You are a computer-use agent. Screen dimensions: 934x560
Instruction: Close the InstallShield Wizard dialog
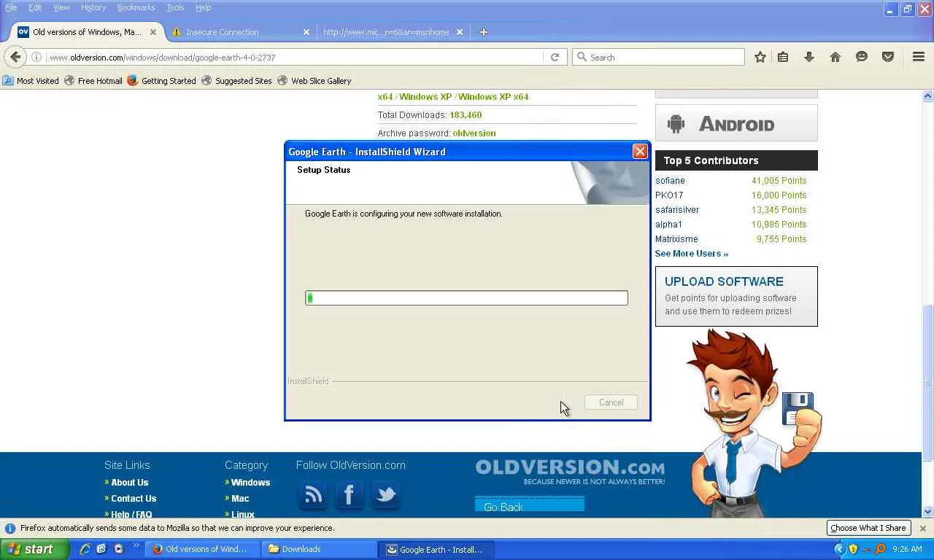pos(640,152)
